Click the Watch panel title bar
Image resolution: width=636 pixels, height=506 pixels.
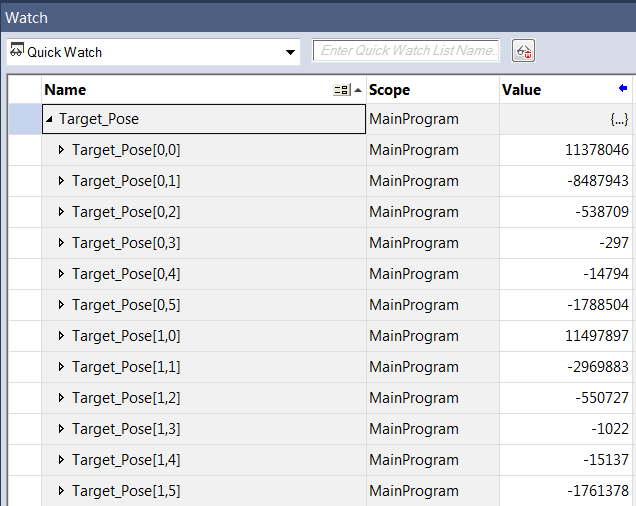(318, 18)
